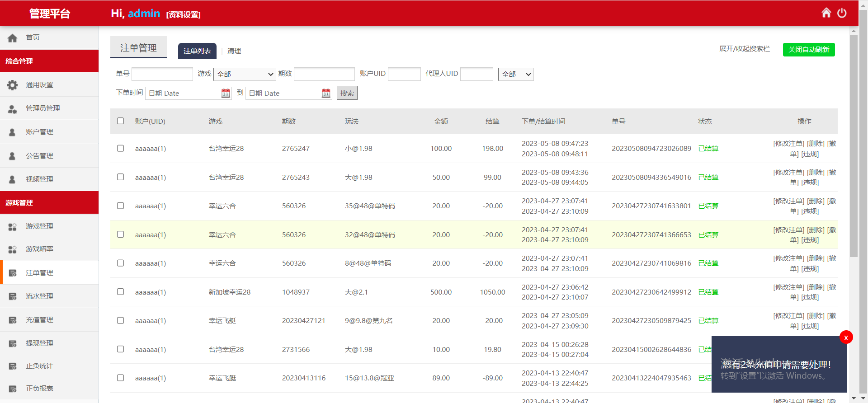Click the power logout icon in header
The width and height of the screenshot is (868, 403).
coord(842,13)
